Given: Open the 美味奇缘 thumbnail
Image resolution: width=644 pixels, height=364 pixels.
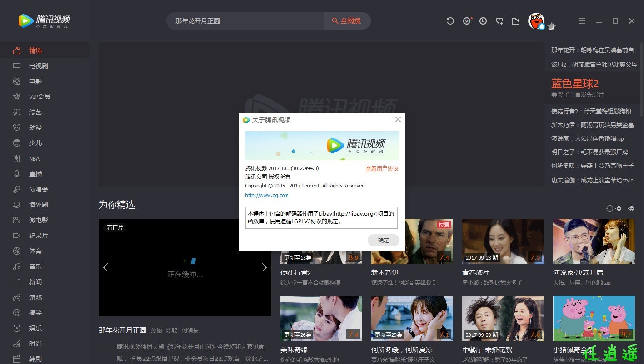Looking at the screenshot, I should [321, 319].
